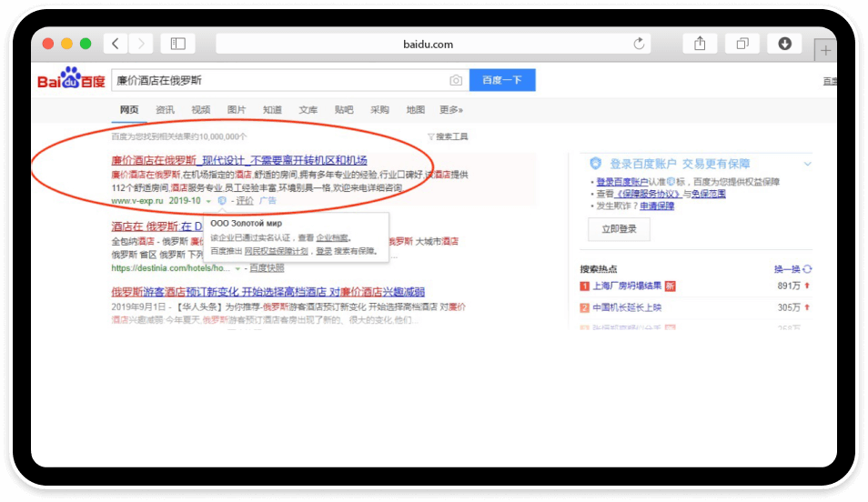Click the 评价 link

(x=245, y=200)
